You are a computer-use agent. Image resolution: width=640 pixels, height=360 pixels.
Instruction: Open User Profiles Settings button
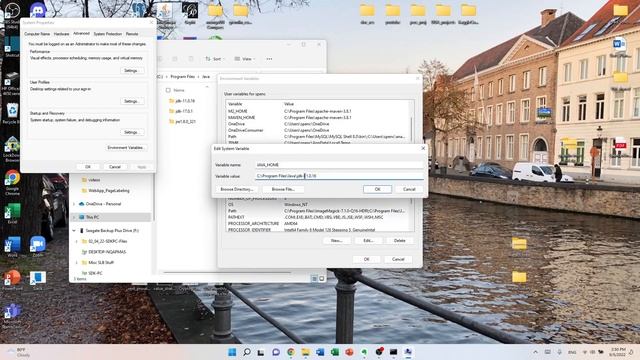[x=131, y=101]
